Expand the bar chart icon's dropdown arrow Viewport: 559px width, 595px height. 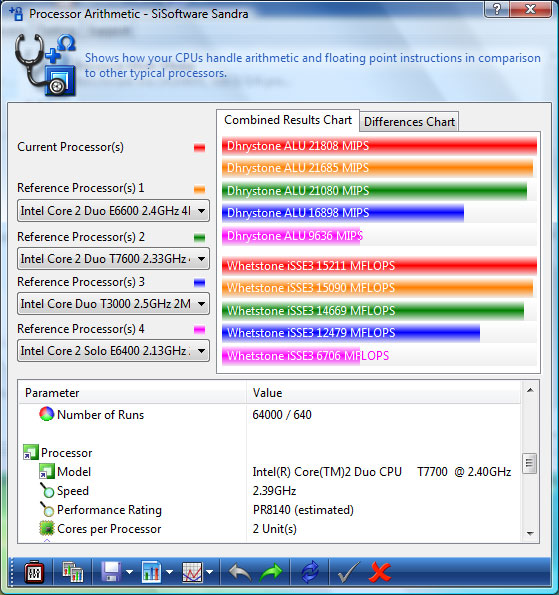[x=169, y=572]
